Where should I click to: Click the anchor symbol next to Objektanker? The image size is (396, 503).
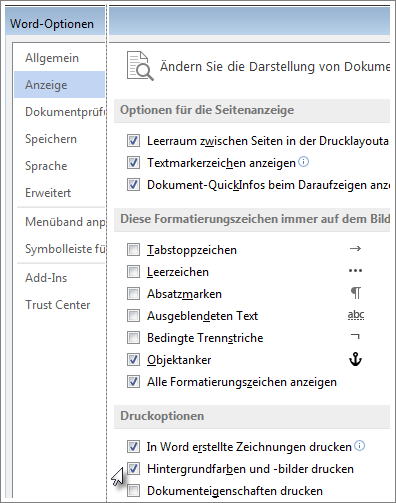355,359
